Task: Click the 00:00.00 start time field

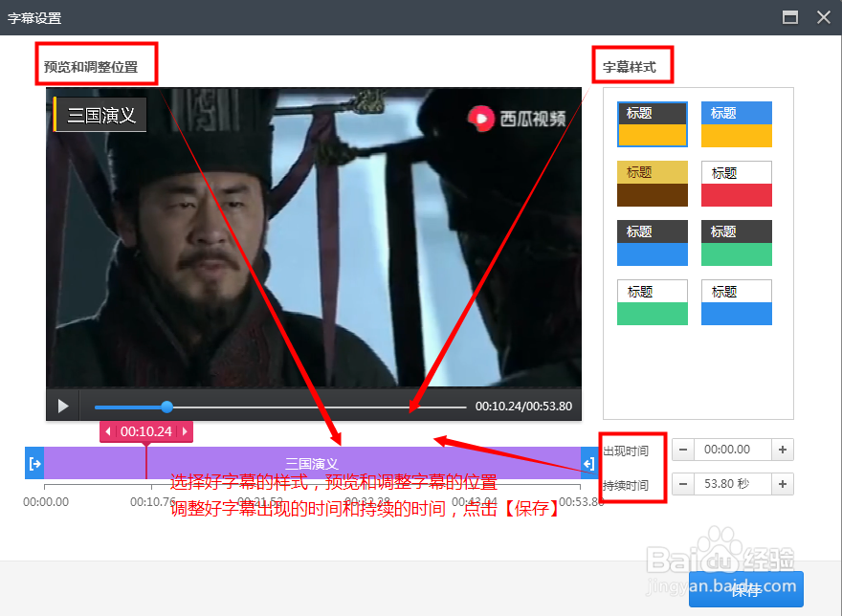Action: (x=733, y=450)
